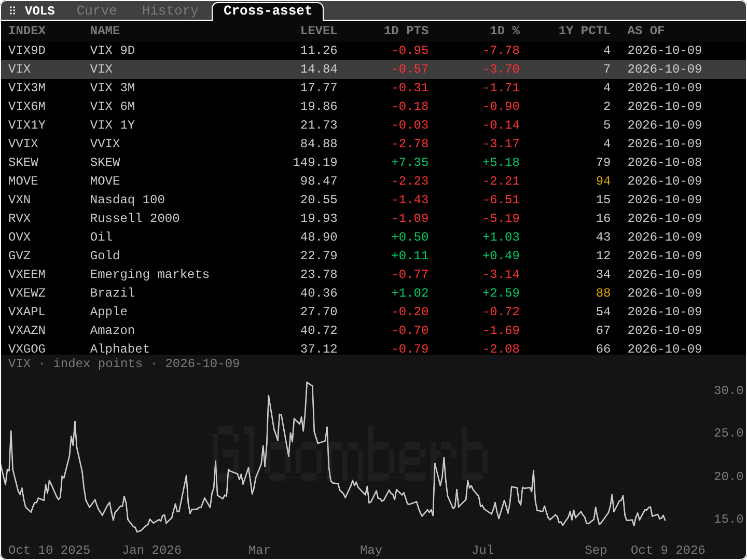The image size is (747, 560).
Task: Switch to the Curve tab
Action: tap(96, 10)
